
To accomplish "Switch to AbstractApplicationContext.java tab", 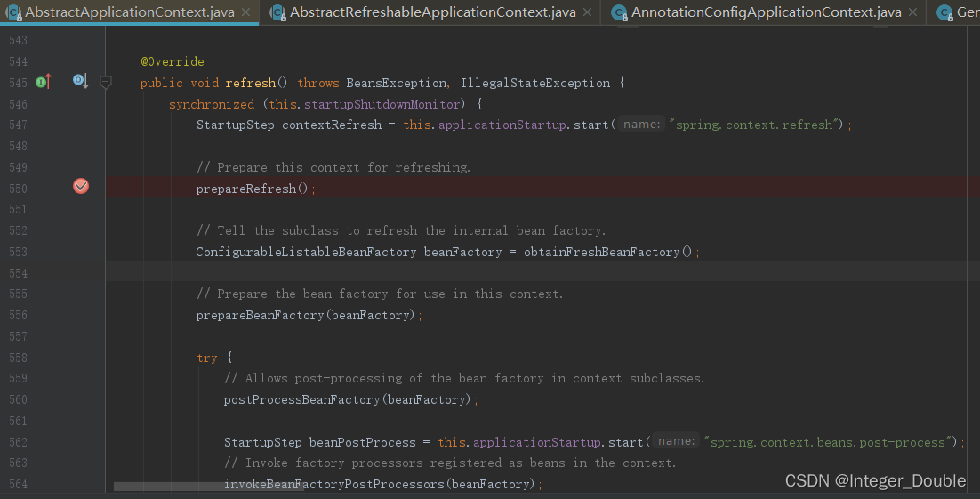I will point(129,12).
